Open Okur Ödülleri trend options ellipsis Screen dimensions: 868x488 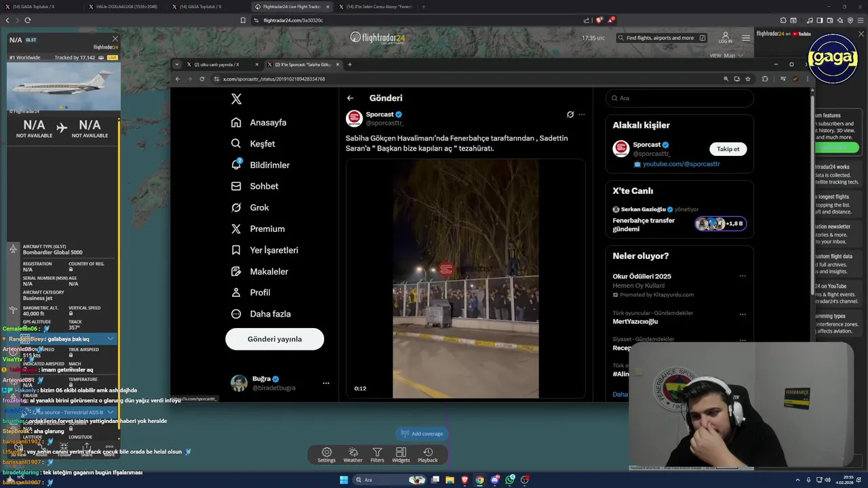pos(743,276)
